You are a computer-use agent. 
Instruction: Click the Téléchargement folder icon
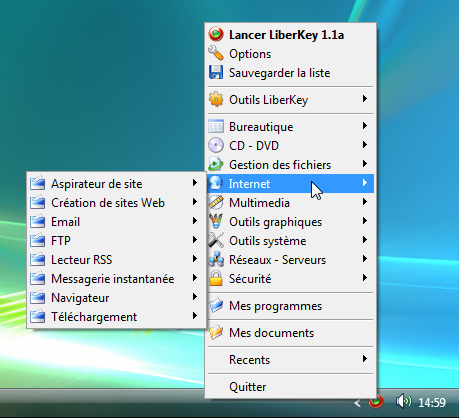point(38,316)
